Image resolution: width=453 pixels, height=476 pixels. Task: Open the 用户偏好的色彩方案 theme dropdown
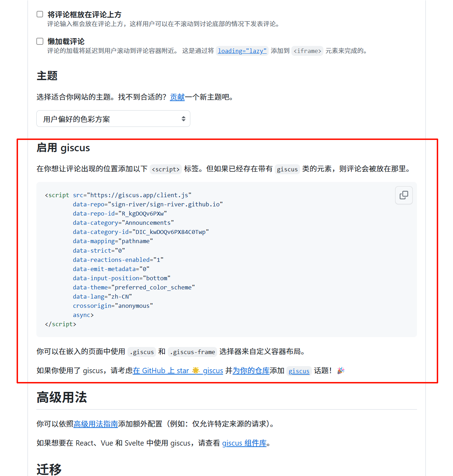tap(113, 119)
